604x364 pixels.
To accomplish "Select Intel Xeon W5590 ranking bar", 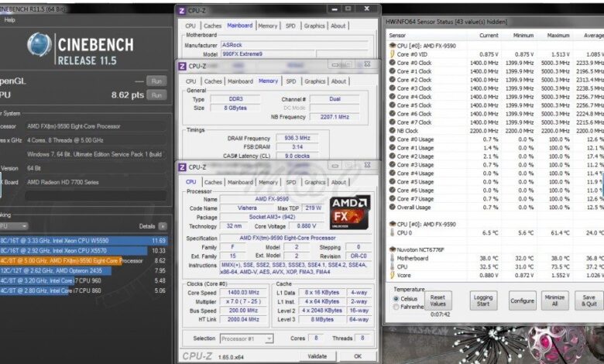I will pyautogui.click(x=84, y=240).
